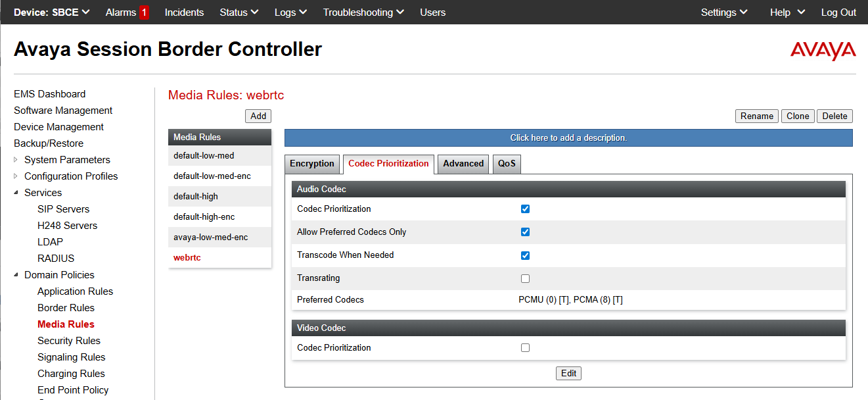Collapse the Domain Policies section
Screen dimensions: 868x400
tap(16, 275)
